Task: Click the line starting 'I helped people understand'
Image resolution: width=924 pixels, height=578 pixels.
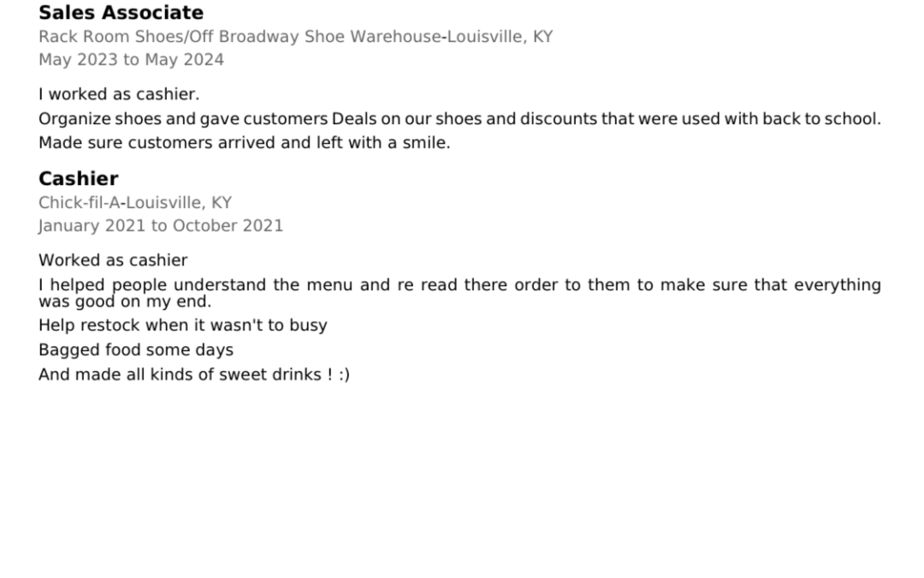Action: coord(459,284)
